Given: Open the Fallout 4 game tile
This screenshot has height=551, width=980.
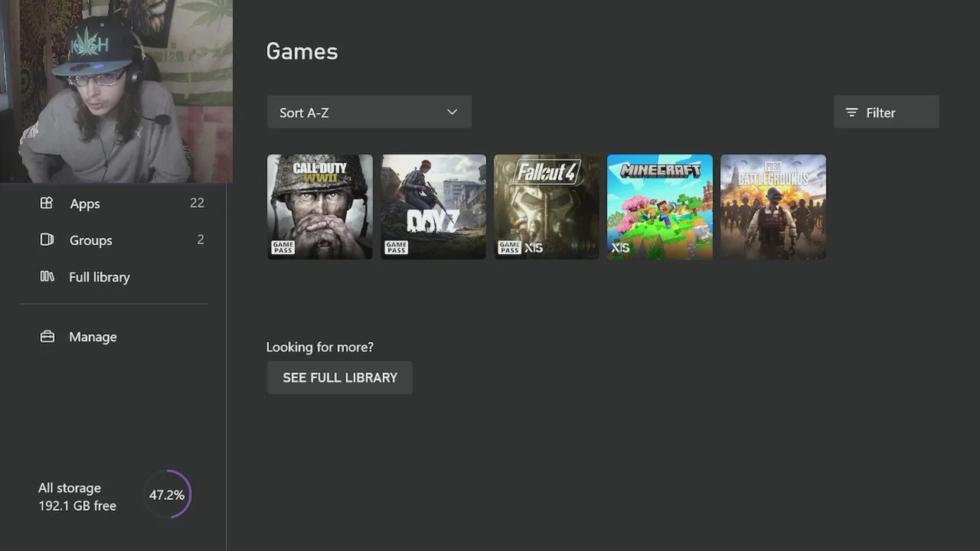Looking at the screenshot, I should (x=547, y=207).
